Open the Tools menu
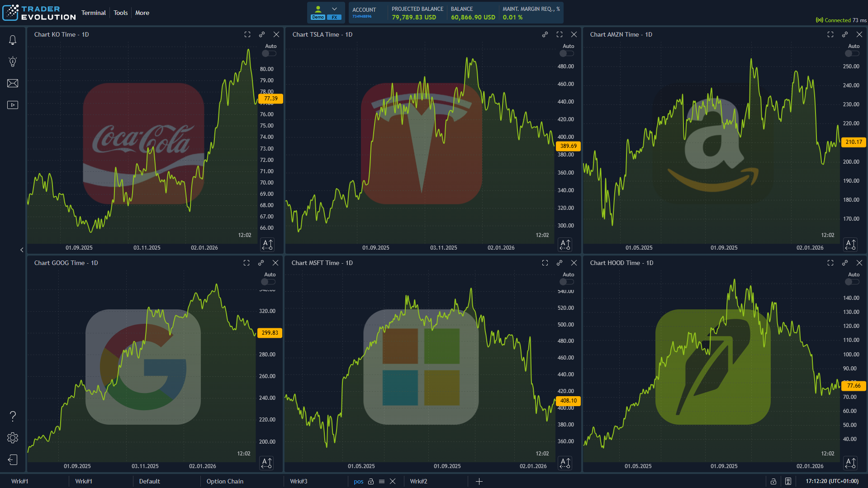This screenshot has width=868, height=488. coord(120,13)
